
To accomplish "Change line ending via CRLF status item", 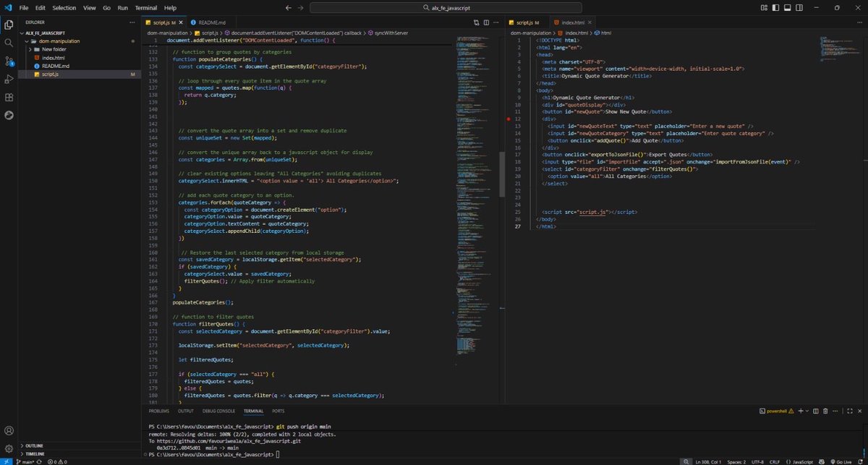I will 775,461.
